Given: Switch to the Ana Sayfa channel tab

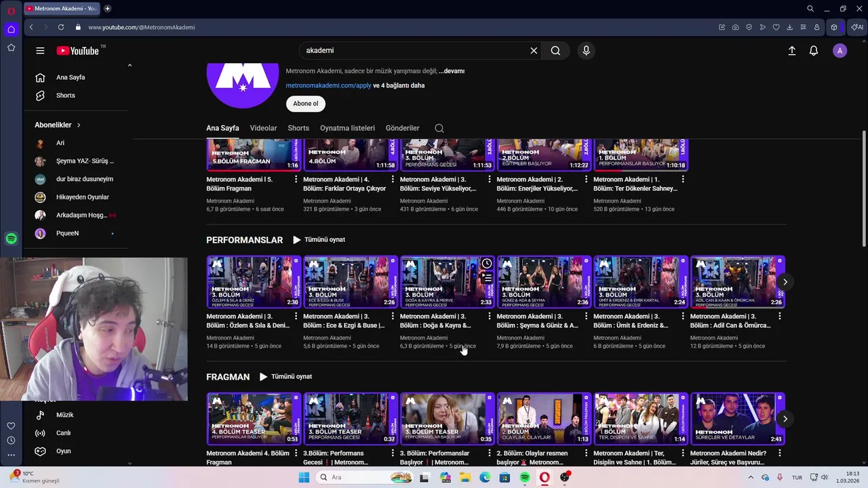Looking at the screenshot, I should (222, 128).
